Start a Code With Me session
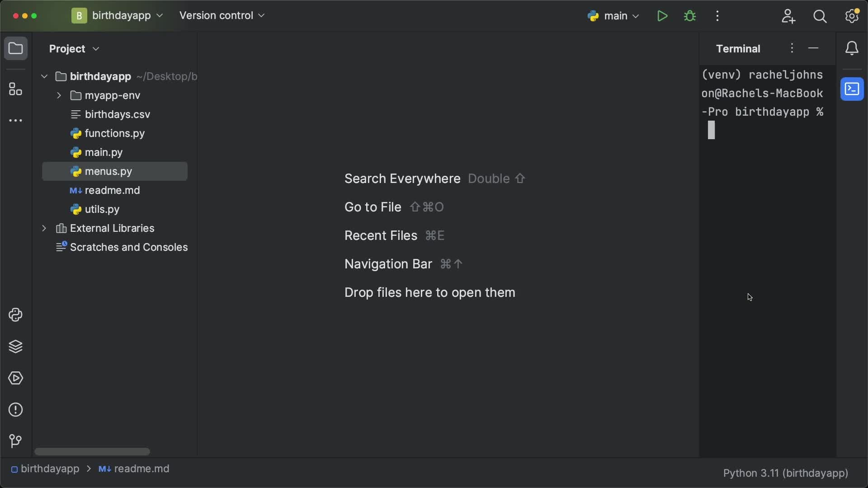868x488 pixels. click(789, 16)
